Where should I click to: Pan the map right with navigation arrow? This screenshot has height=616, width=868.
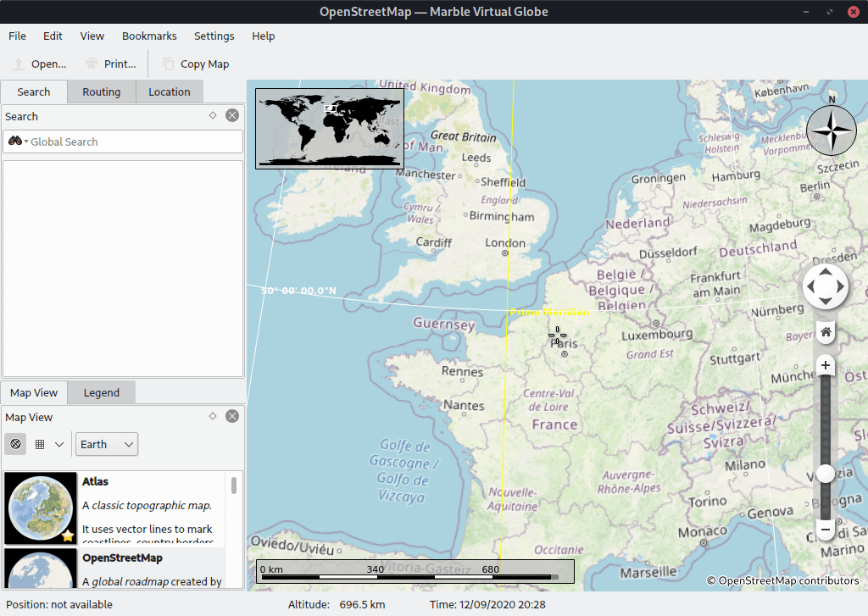(x=840, y=286)
